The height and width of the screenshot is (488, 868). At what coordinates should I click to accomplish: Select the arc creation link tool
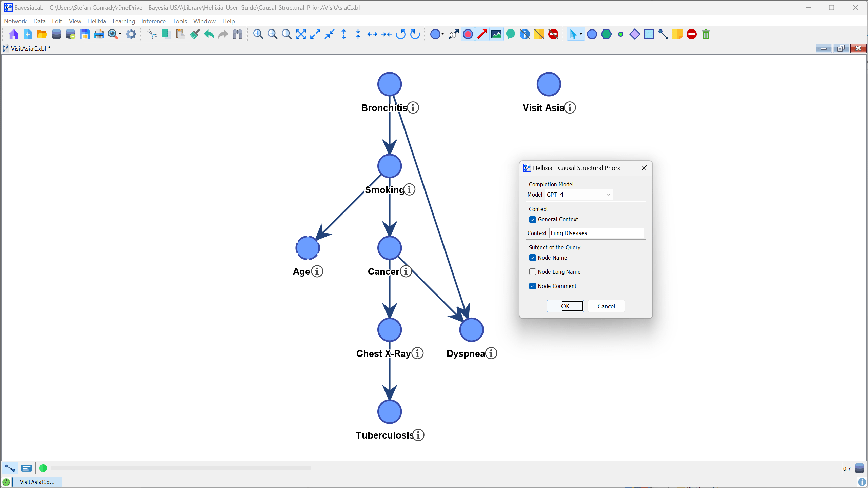663,34
